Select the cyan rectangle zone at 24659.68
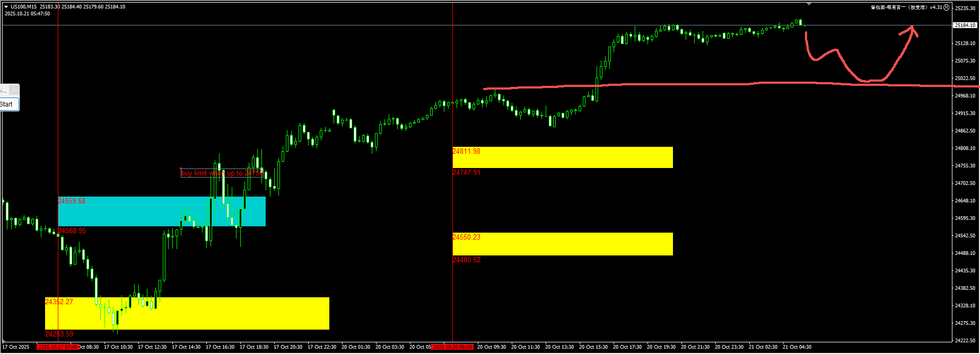The image size is (980, 354). (x=161, y=211)
